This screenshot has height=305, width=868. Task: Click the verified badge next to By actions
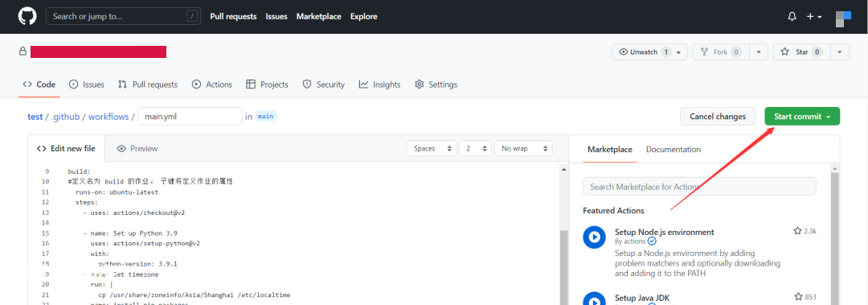[x=652, y=241]
